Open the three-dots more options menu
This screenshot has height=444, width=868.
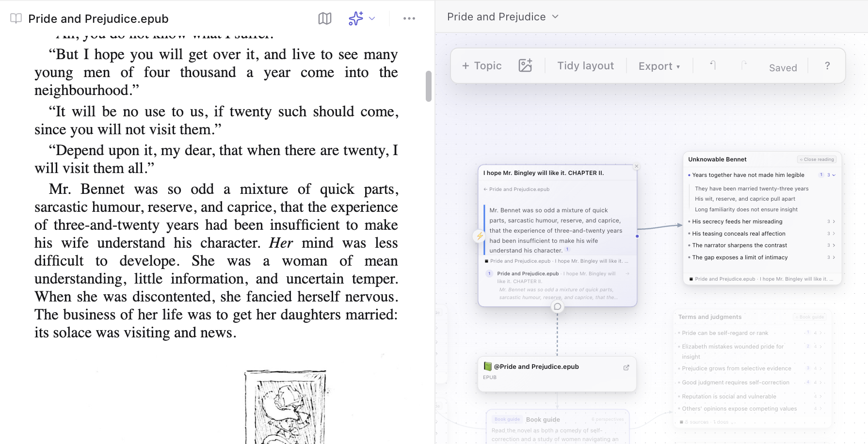pos(409,18)
